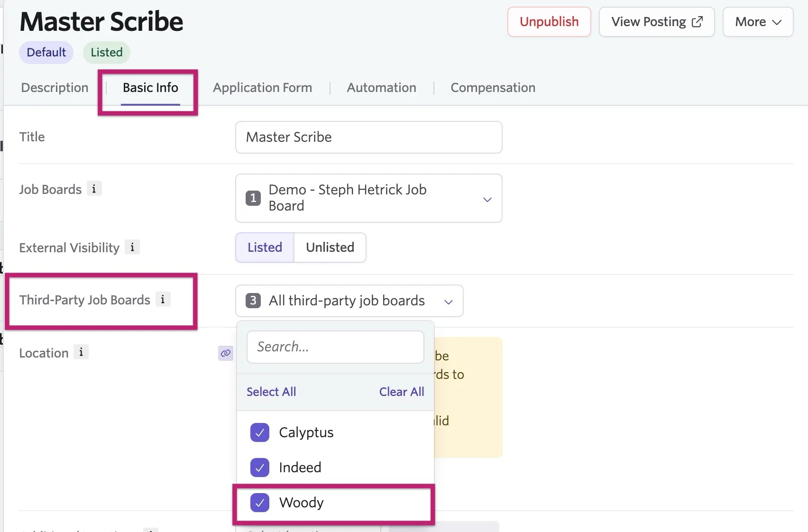808x532 pixels.
Task: Click Select All in the dropdown
Action: click(271, 392)
